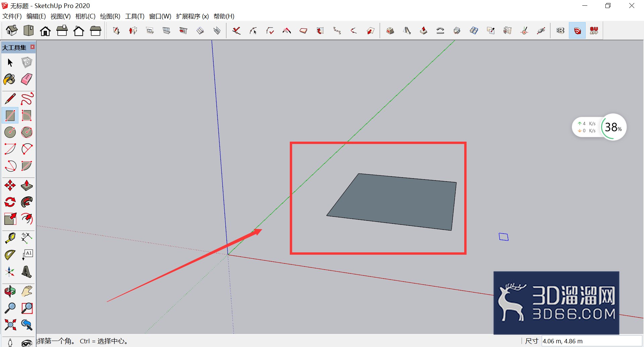The width and height of the screenshot is (644, 347).
Task: Activate the Push/Pull tool
Action: pyautogui.click(x=27, y=185)
